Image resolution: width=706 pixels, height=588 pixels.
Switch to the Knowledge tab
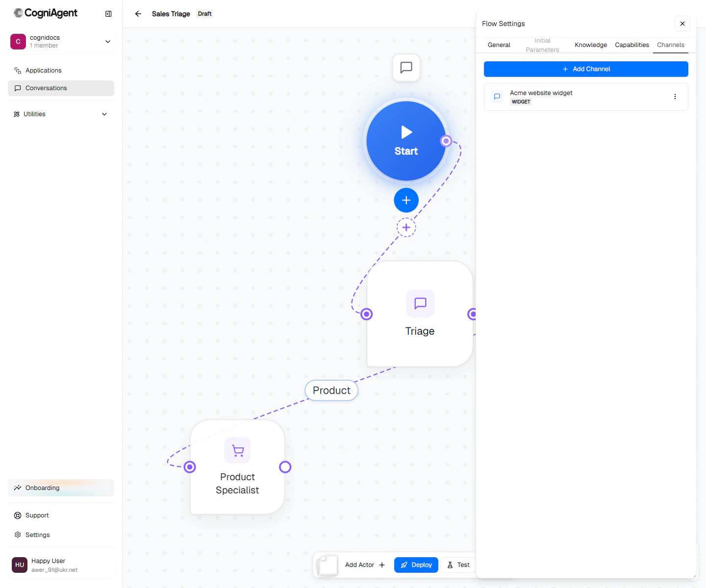point(591,45)
